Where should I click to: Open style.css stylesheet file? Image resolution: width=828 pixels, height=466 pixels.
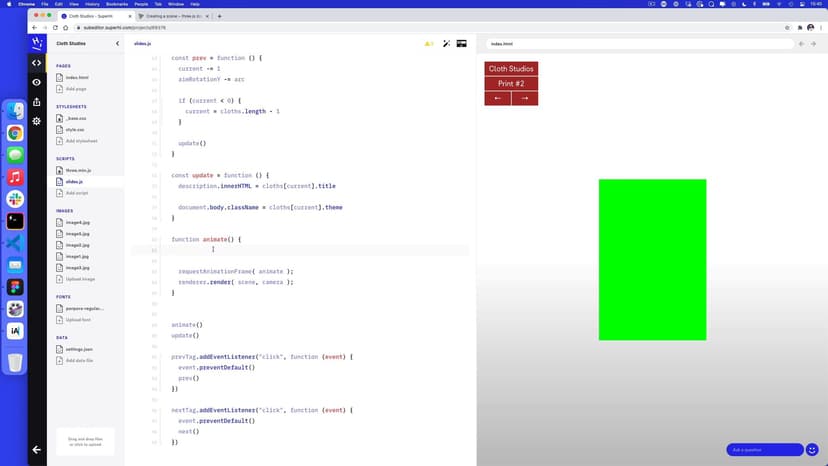pyautogui.click(x=76, y=129)
